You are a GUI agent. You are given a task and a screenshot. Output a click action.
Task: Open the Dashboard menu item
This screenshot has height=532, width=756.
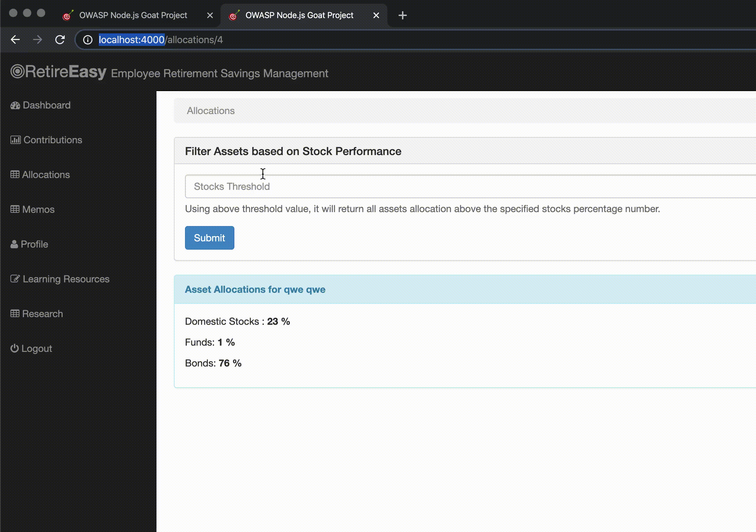point(46,105)
